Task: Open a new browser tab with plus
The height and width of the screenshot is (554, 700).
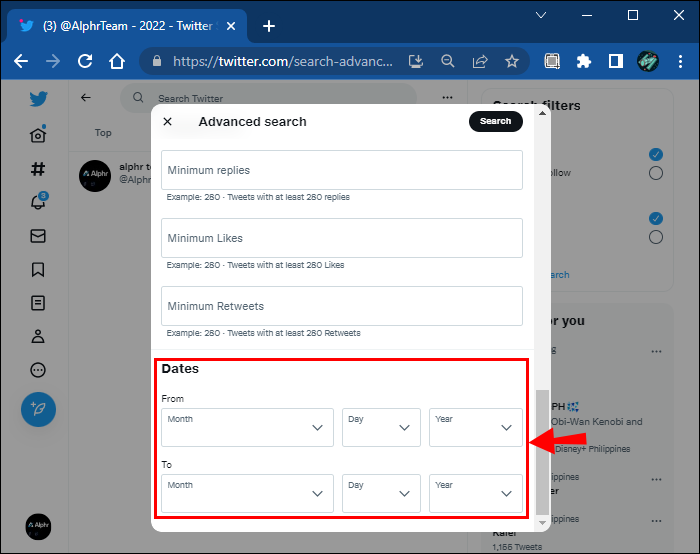Action: (x=269, y=26)
